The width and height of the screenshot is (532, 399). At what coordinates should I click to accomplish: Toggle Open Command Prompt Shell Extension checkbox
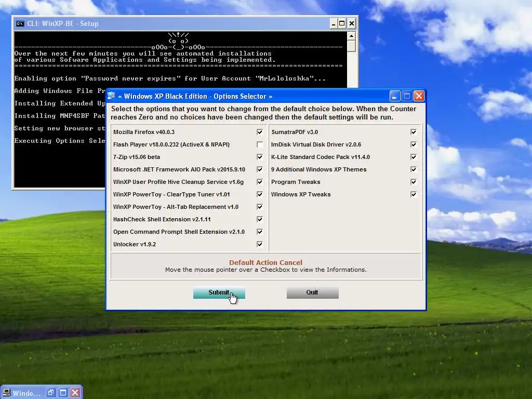click(260, 232)
